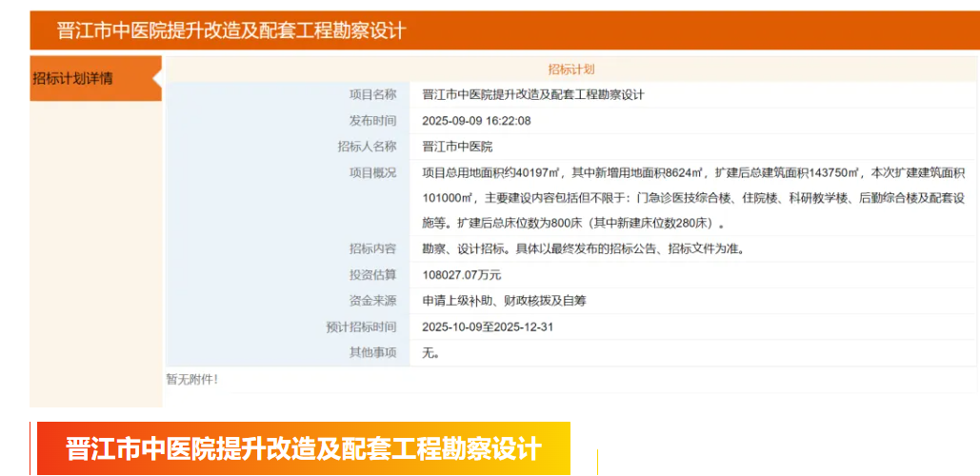Click the date range 2025-10-09至2025-12-31

pos(488,327)
